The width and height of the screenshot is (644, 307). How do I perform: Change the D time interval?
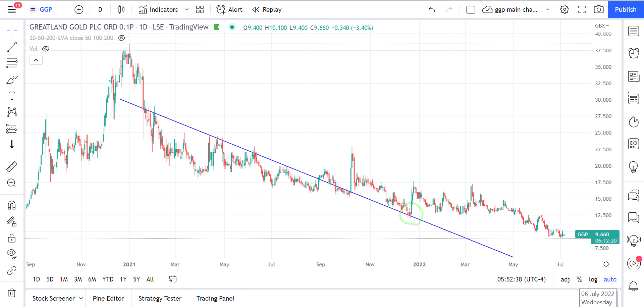100,10
